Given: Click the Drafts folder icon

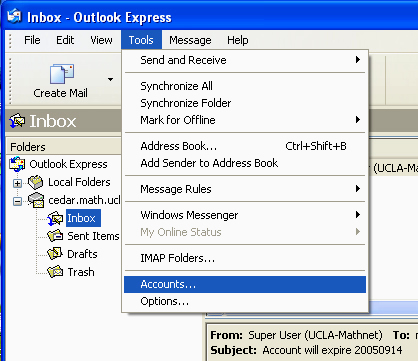Looking at the screenshot, I should tap(55, 254).
